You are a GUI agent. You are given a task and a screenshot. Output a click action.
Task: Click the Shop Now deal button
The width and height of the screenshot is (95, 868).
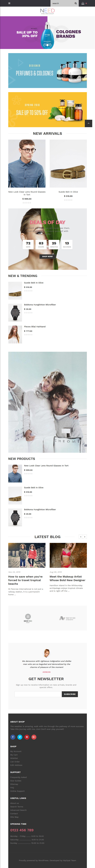point(47,256)
